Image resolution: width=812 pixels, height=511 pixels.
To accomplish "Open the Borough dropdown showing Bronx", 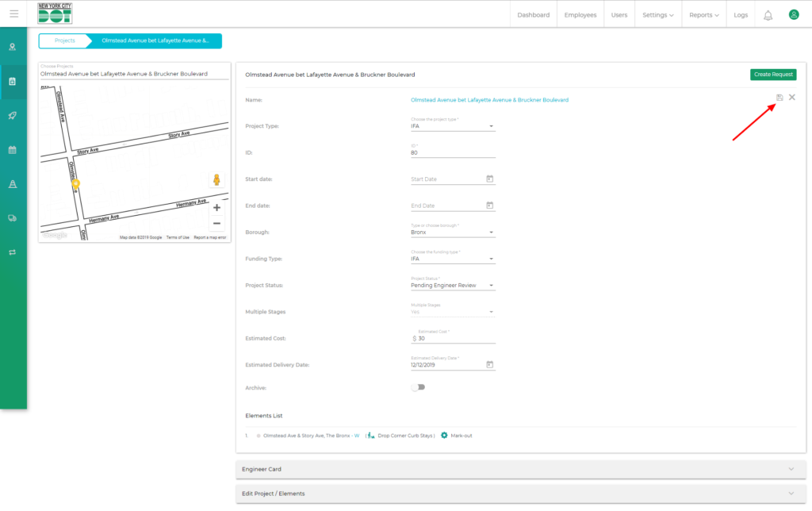I will click(452, 232).
